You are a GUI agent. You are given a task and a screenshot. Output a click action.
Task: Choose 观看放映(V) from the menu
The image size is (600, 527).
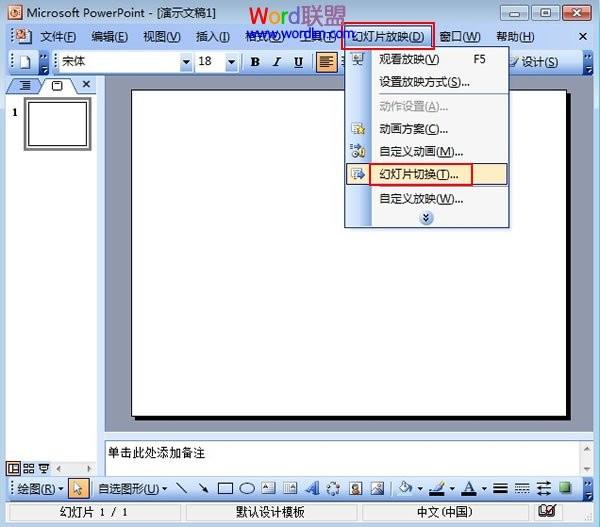(x=427, y=59)
